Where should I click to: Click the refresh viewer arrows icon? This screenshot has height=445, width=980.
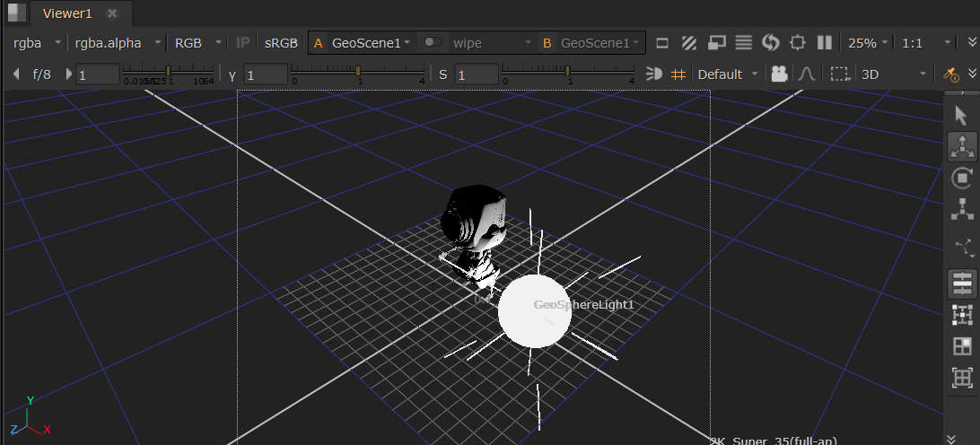point(770,42)
